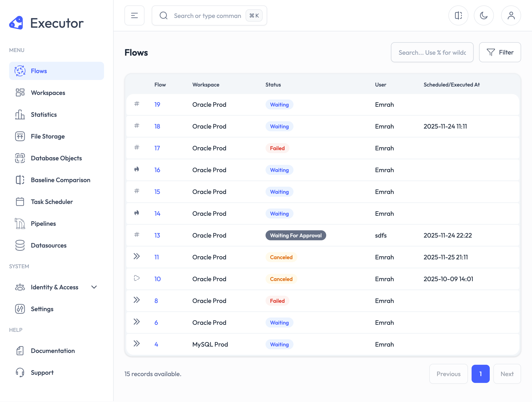Click the hash icon on flow 19
The height and width of the screenshot is (402, 532).
tap(137, 104)
